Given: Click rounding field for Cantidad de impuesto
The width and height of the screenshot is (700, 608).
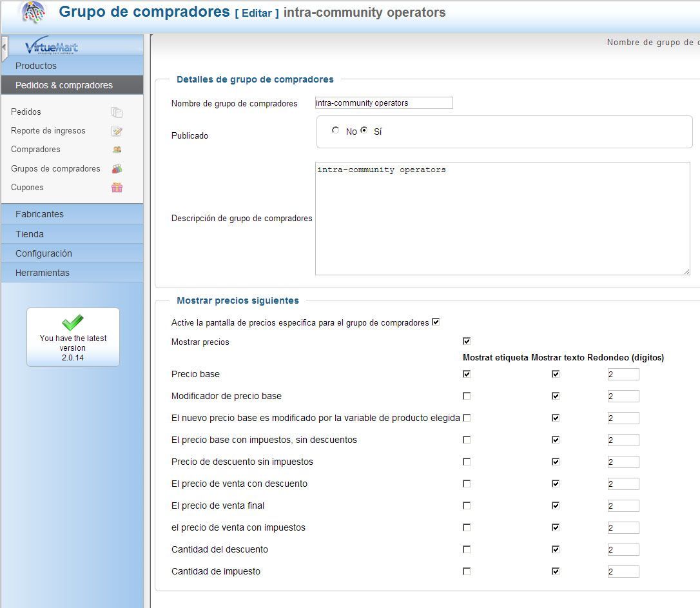Looking at the screenshot, I should coord(623,571).
